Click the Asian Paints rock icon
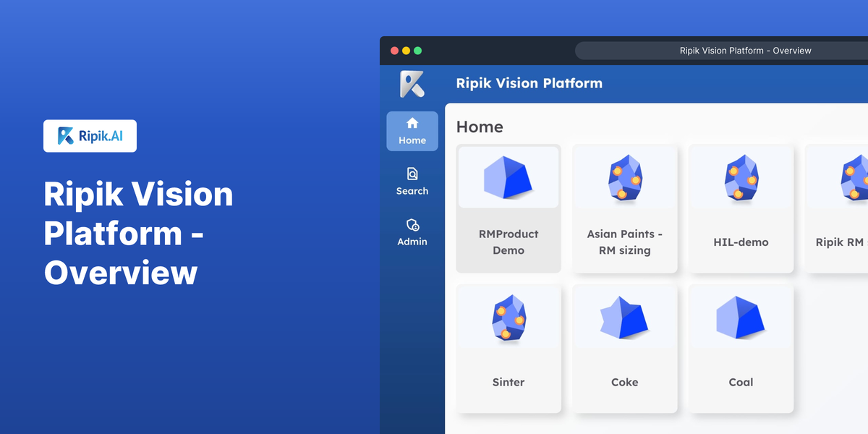 tap(625, 177)
